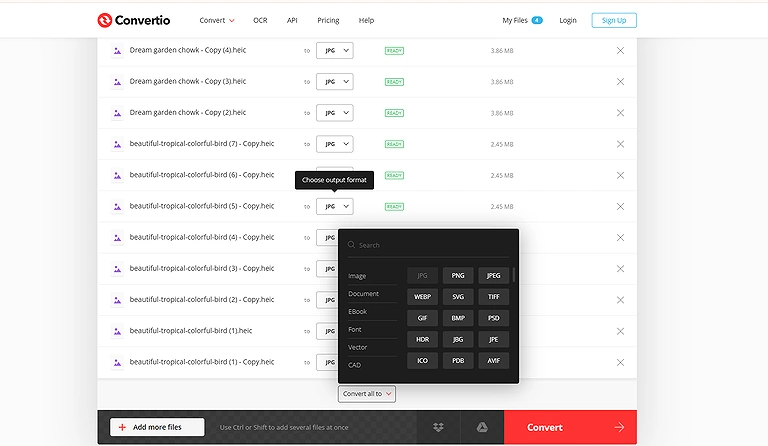Click the Convertio logo
The width and height of the screenshot is (768, 446).
point(133,20)
